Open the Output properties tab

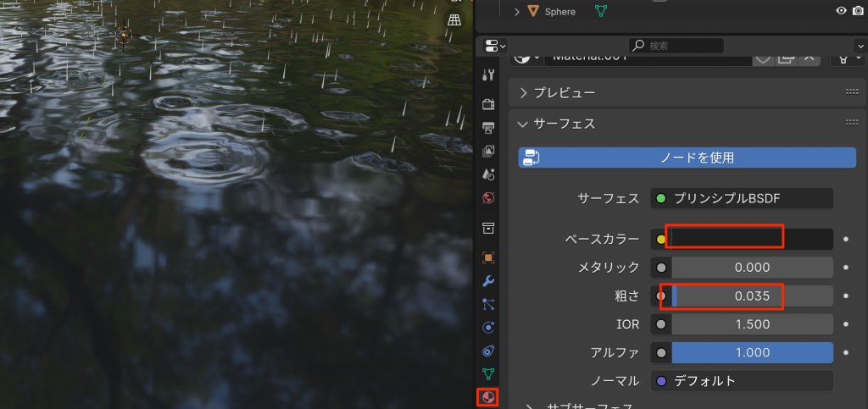488,128
